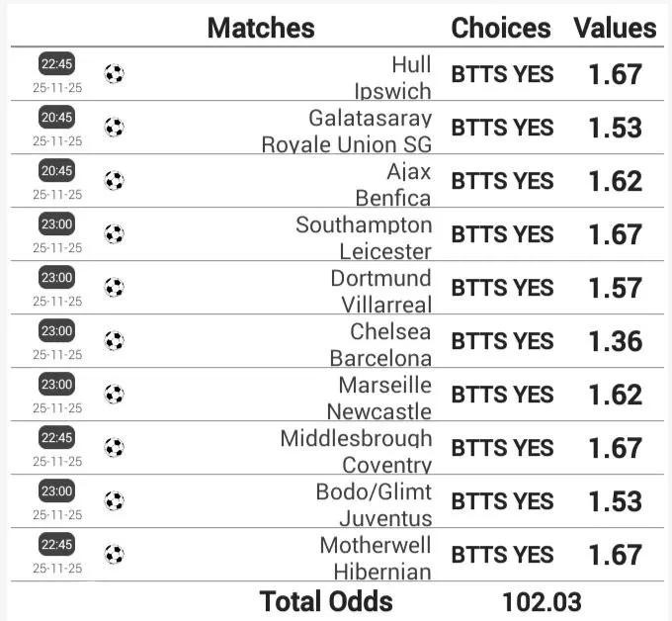This screenshot has height=621, width=672.
Task: Open the Galatasaray vs Royale Union SG match
Action: click(346, 130)
